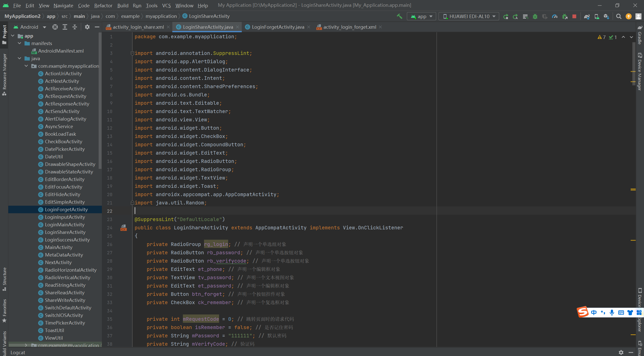644x356 pixels.
Task: Click Collapse All in Project panel
Action: point(75,27)
